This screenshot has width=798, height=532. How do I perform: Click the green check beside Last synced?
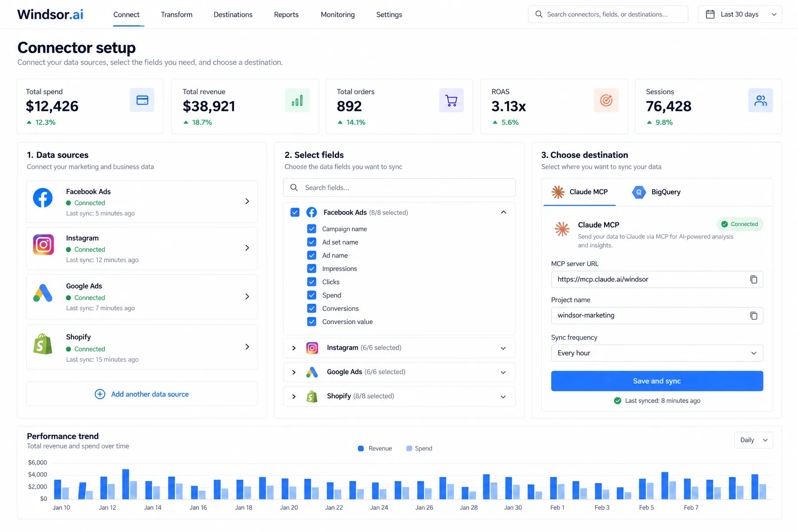coord(618,401)
